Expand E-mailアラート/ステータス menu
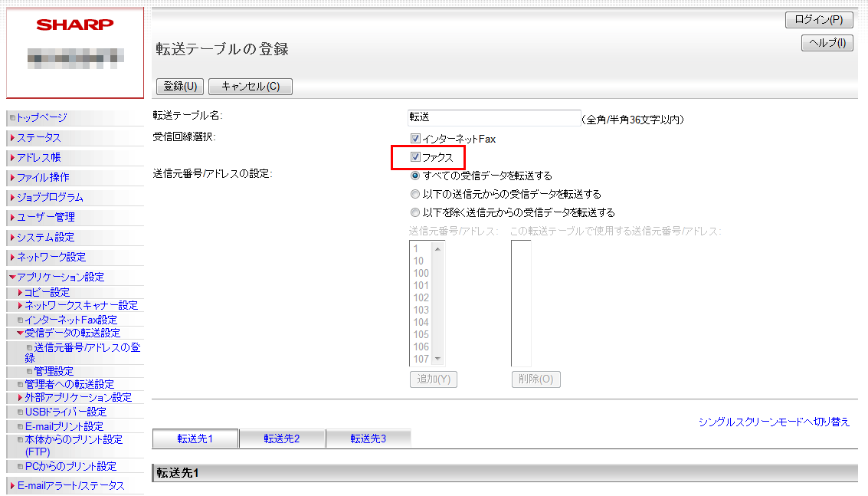 point(70,485)
